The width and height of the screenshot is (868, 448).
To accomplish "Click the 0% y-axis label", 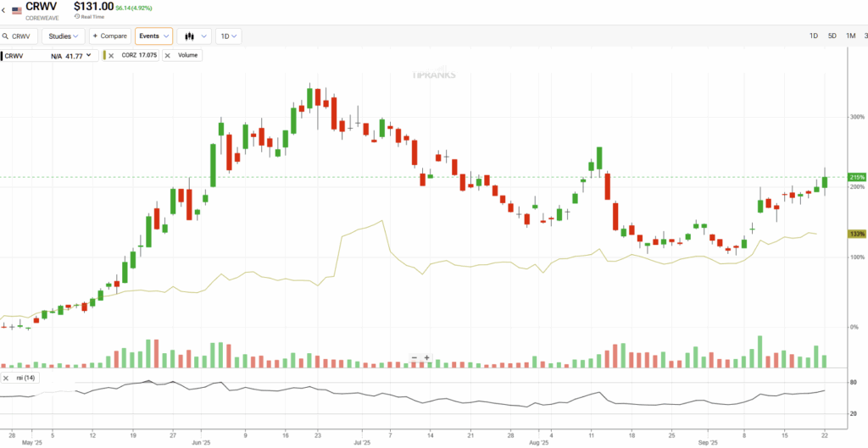I will pos(855,328).
